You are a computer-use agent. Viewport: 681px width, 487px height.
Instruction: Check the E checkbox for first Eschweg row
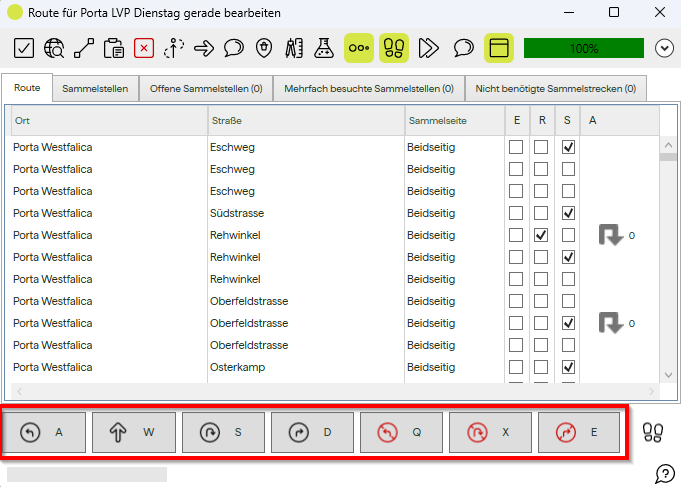[516, 147]
